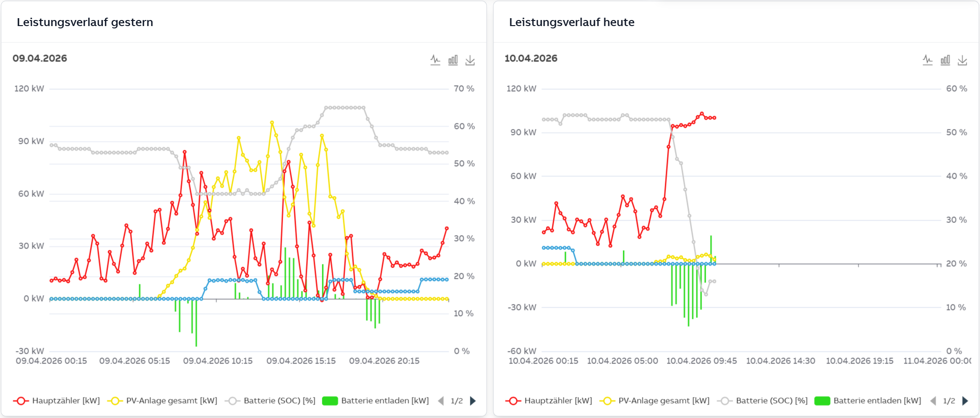Viewport: 980px width, 418px height.
Task: Toggle Hauptzähler series in yesterday's legend
Action: coord(57,401)
